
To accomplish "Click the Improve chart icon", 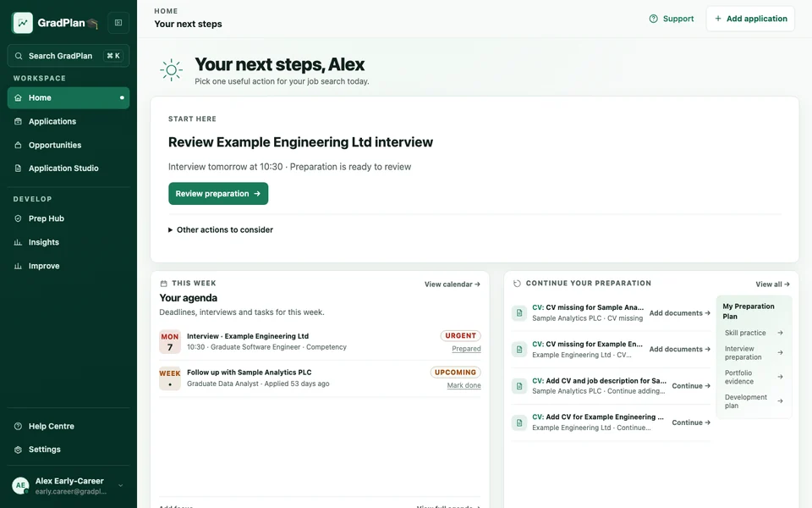I will (x=18, y=266).
